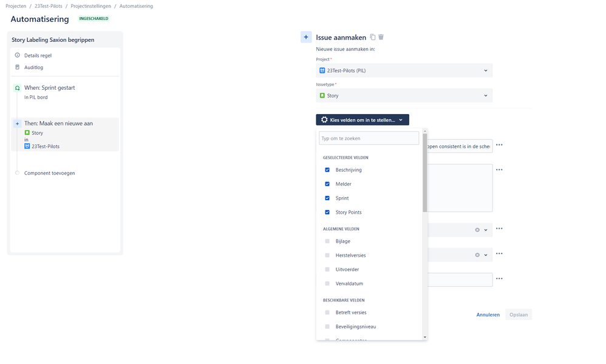Click the info icon next to Details regel
This screenshot has width=606, height=364.
(x=18, y=55)
